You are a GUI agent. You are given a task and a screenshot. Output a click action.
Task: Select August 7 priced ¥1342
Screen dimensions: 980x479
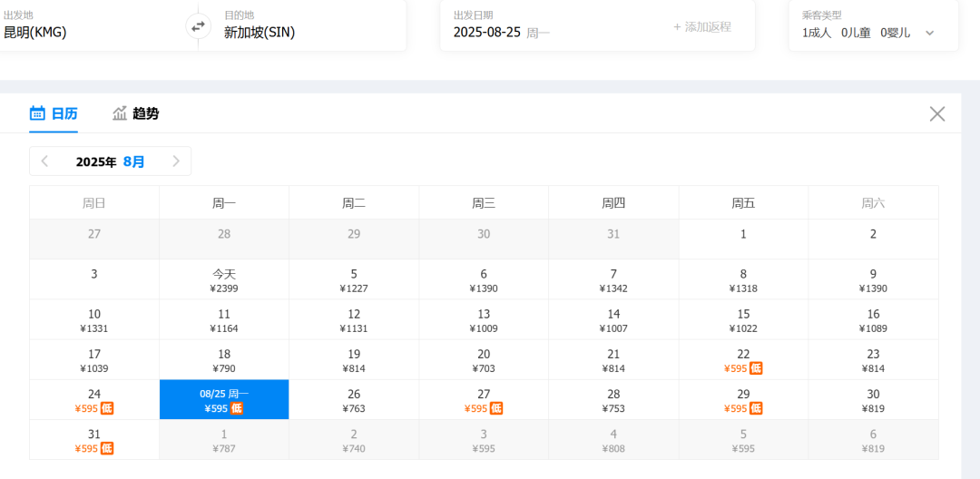pos(613,279)
